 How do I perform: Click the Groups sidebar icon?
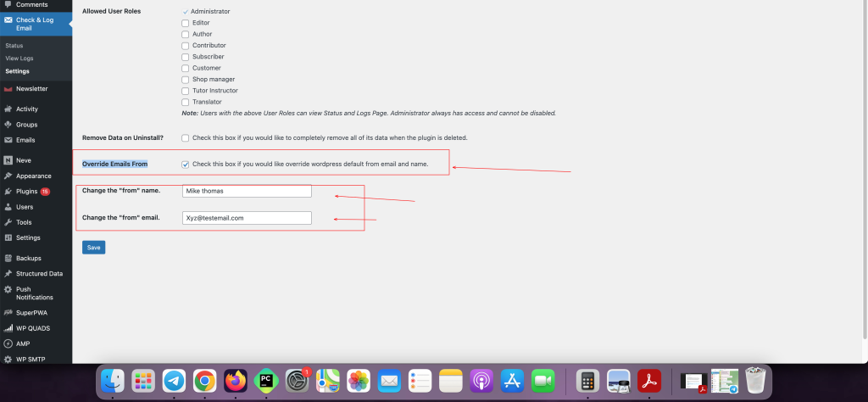tap(8, 125)
